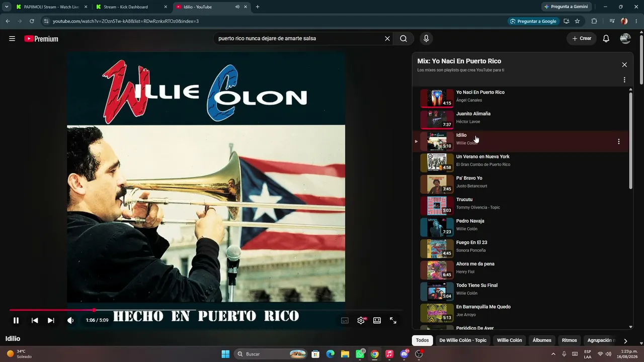Screen dimensions: 644x362
Task: Show hidden system tray icons
Action: click(553, 354)
